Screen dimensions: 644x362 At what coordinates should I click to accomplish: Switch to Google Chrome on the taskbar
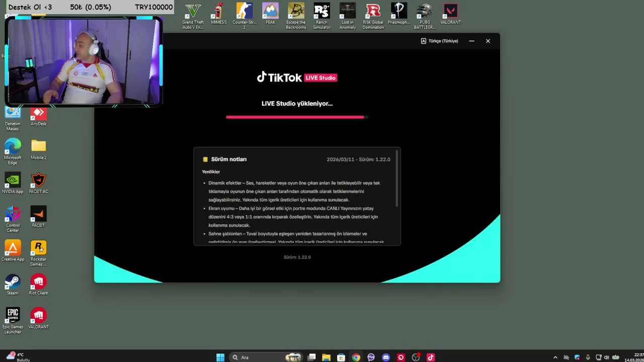pyautogui.click(x=356, y=357)
